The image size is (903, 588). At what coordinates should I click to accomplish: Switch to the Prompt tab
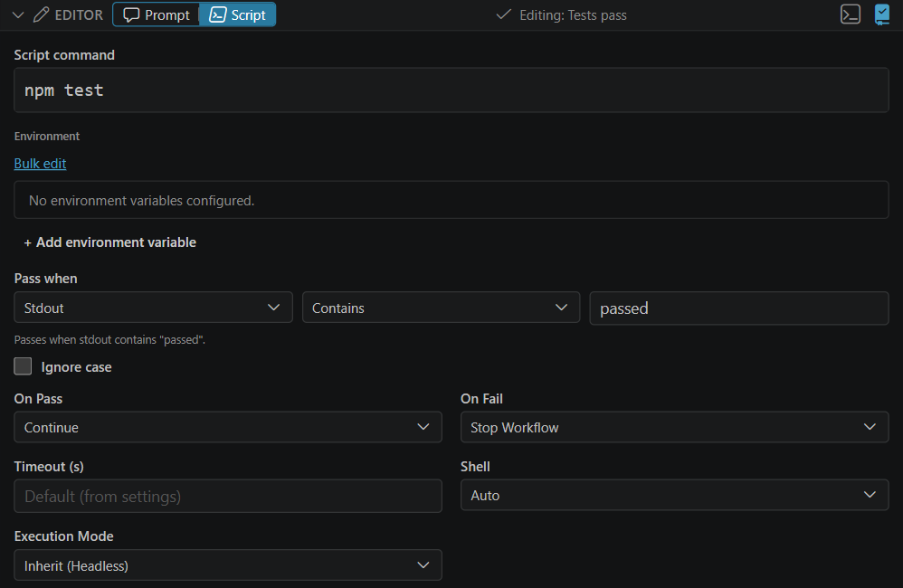coord(156,15)
